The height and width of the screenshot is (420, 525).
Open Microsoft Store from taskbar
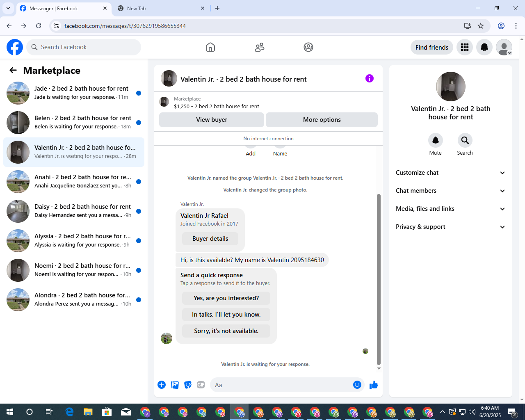tap(107, 412)
